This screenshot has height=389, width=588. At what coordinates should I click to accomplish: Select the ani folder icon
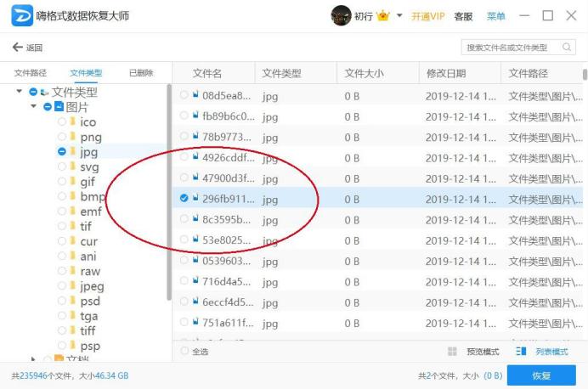(73, 256)
